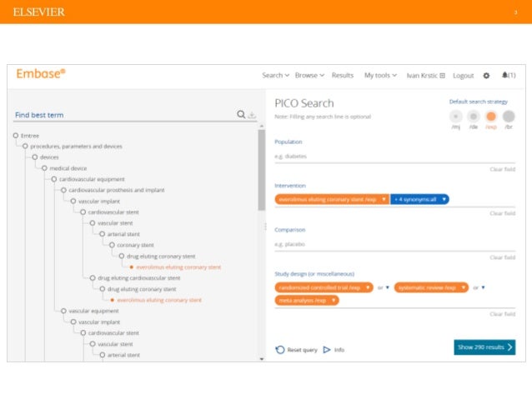
Task: Click the Show 290 results button
Action: click(484, 347)
